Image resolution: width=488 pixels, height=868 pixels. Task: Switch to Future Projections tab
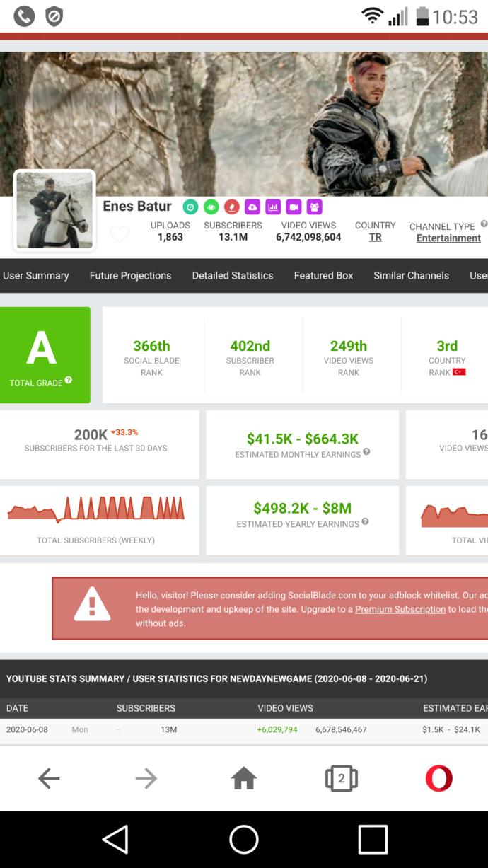coord(130,276)
